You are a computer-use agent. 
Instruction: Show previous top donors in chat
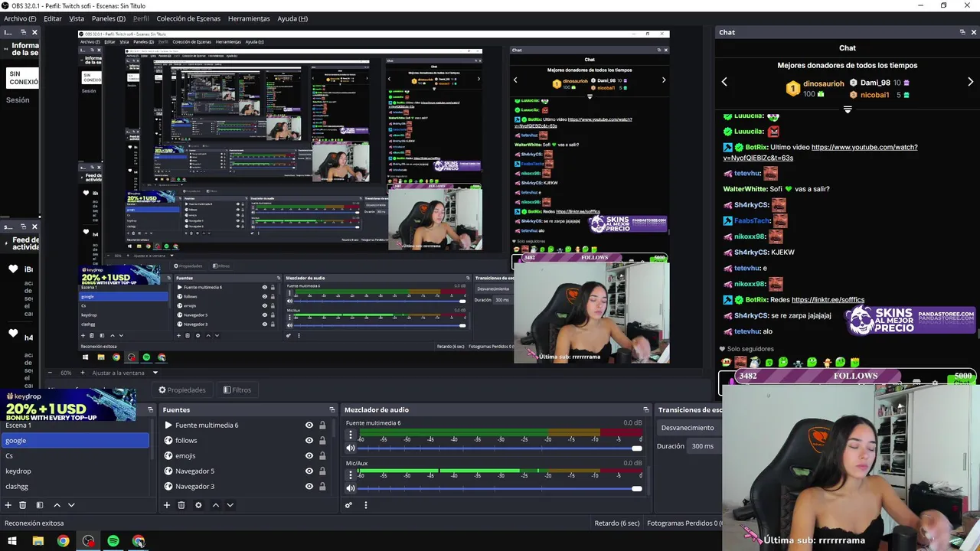coord(724,82)
